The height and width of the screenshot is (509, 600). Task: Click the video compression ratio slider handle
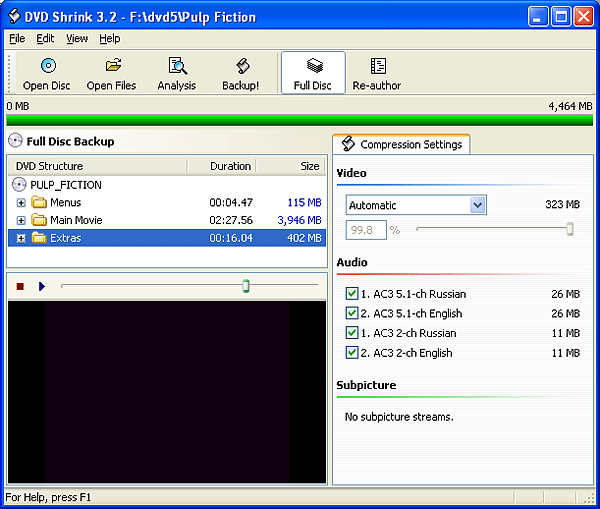tap(570, 229)
